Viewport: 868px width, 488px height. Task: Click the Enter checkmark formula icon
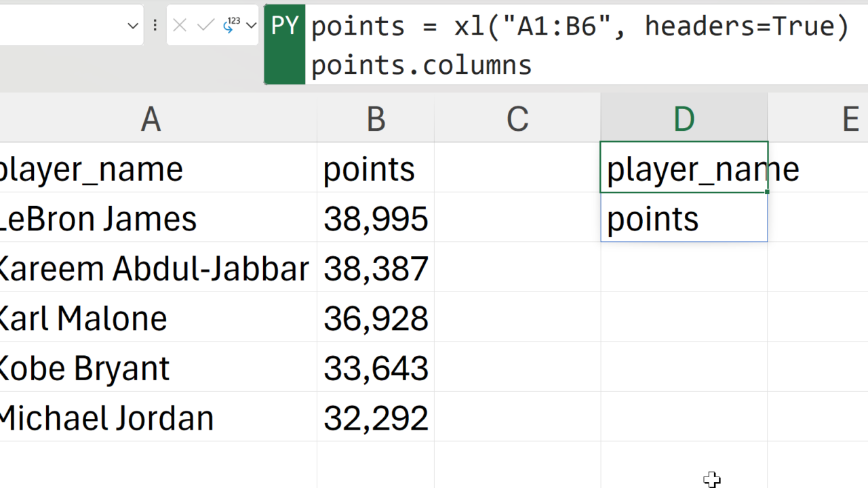(x=205, y=26)
